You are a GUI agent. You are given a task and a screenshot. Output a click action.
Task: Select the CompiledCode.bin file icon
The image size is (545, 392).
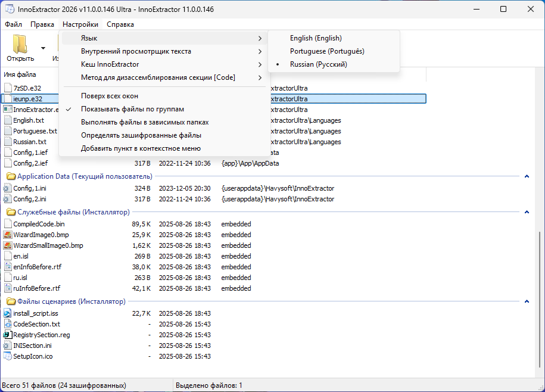tap(8, 224)
